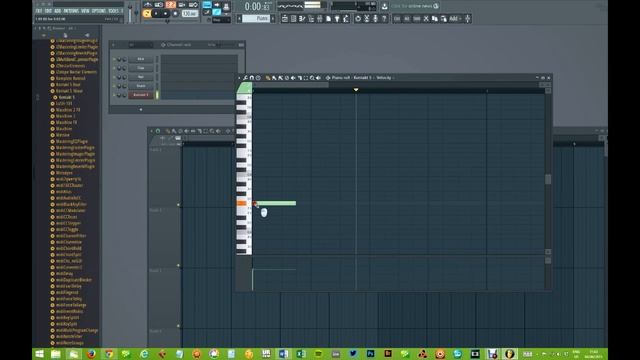Click the playlist window magnet snap icon
Image resolution: width=640 pixels, height=360 pixels.
click(158, 131)
